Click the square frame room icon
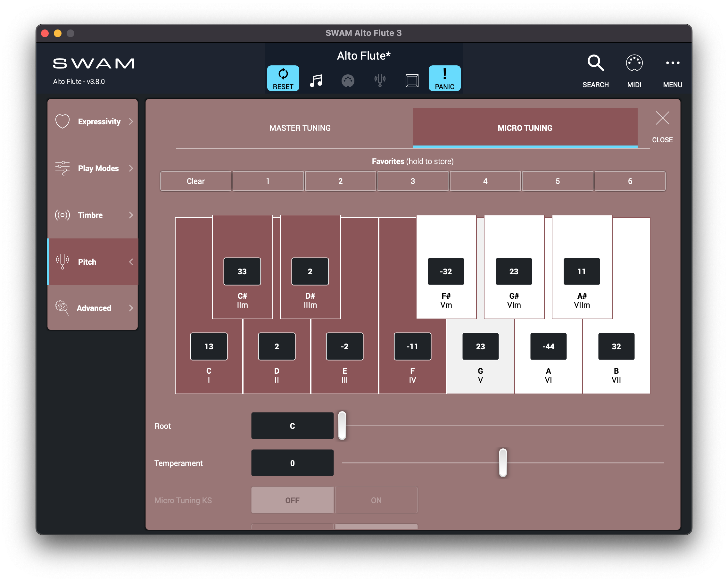This screenshot has width=728, height=582. pos(412,81)
